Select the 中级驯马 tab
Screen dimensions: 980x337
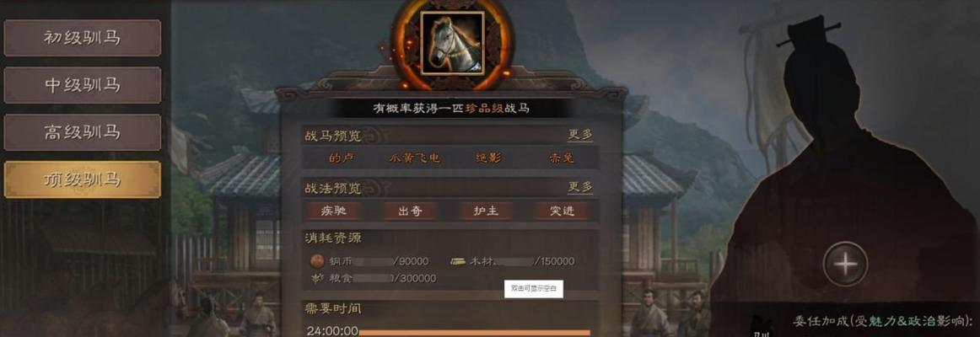[x=83, y=85]
